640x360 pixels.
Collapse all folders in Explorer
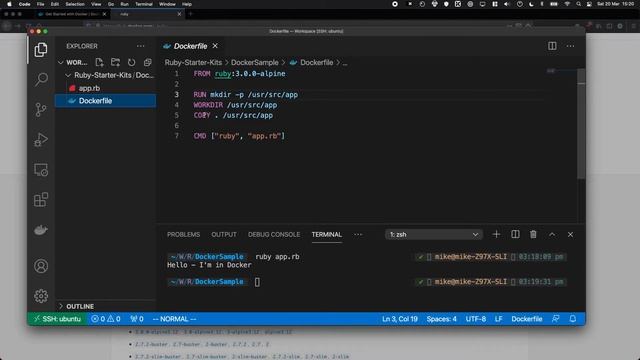click(147, 62)
